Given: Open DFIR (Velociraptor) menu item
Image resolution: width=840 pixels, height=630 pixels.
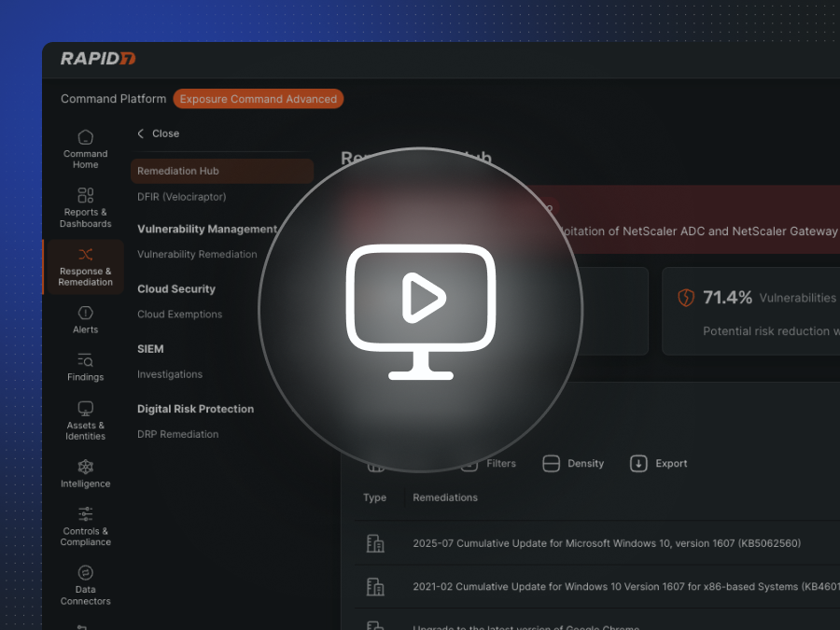Looking at the screenshot, I should pyautogui.click(x=181, y=197).
